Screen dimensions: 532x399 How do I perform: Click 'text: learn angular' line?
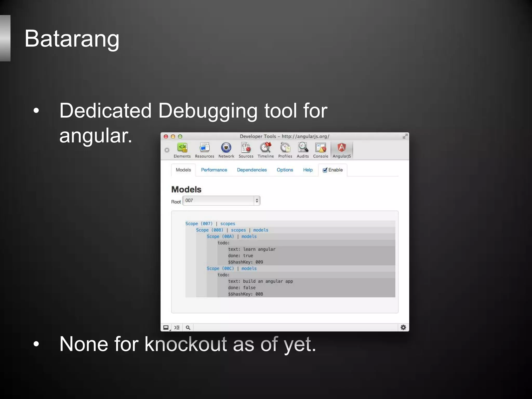(252, 249)
